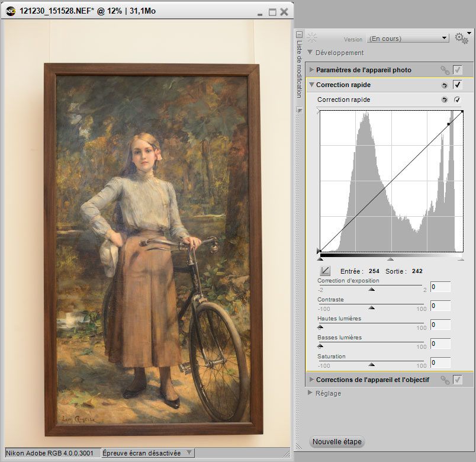Toggle Corrections de l'appareil et l'objectif checkbox
The image size is (476, 462).
tap(457, 380)
